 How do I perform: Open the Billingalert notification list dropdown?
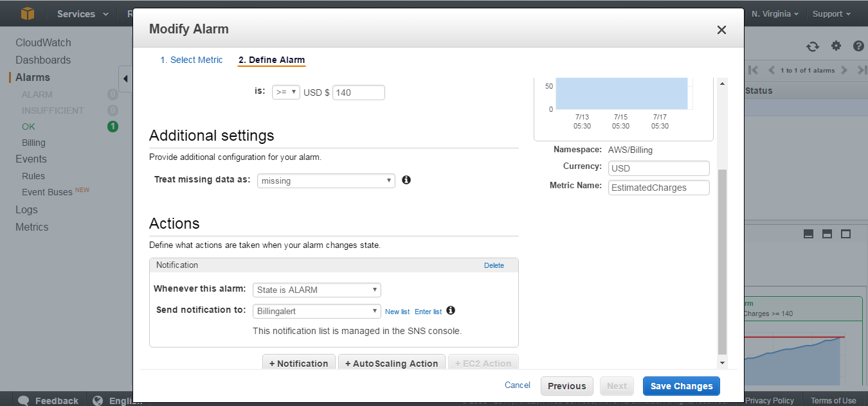(317, 311)
